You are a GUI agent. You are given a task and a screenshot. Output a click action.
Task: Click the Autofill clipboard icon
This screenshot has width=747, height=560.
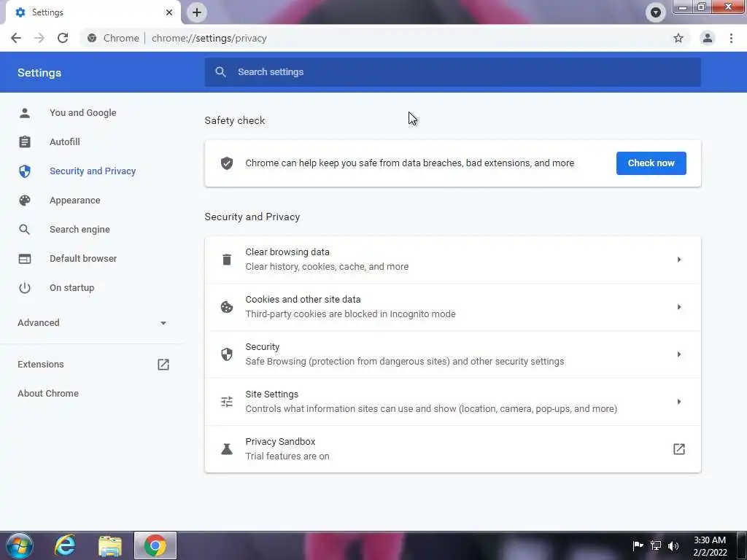click(x=25, y=142)
